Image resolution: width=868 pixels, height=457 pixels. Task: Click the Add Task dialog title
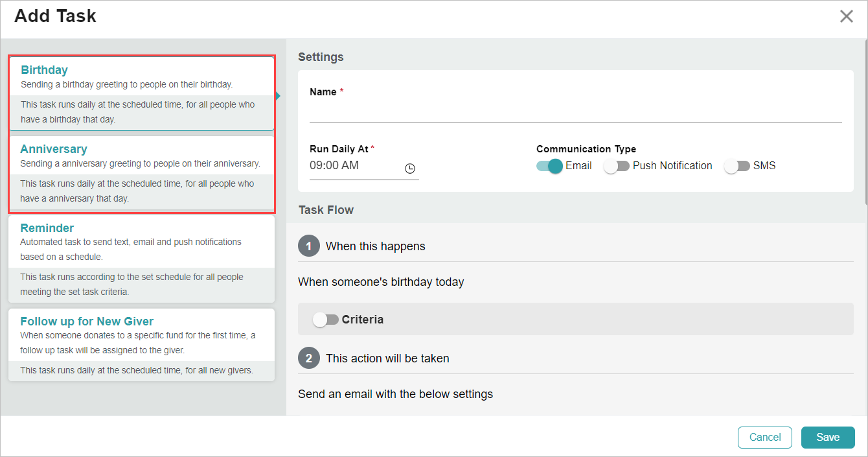pyautogui.click(x=55, y=16)
